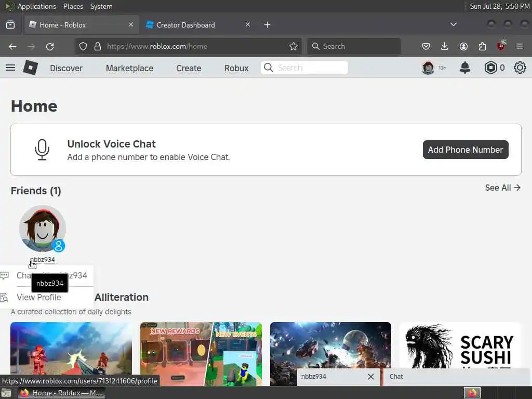The image size is (532, 399).
Task: Open Firefox View icon in tab bar
Action: 10,25
